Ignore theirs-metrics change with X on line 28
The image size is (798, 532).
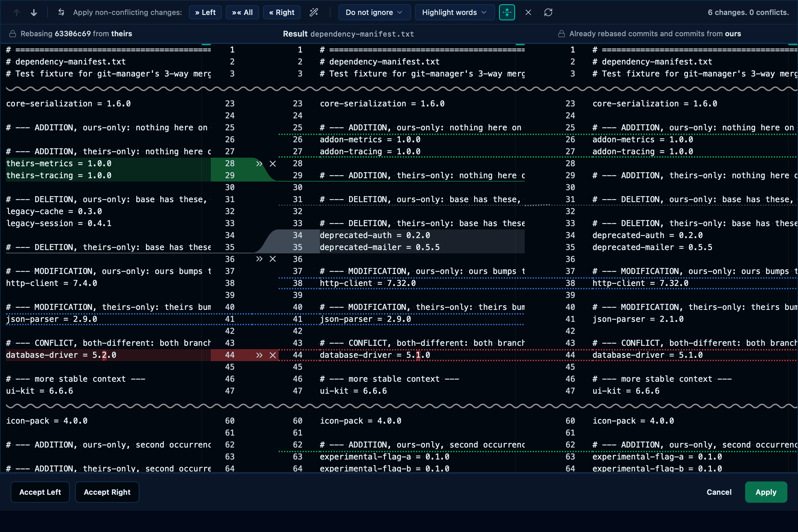[273, 164]
